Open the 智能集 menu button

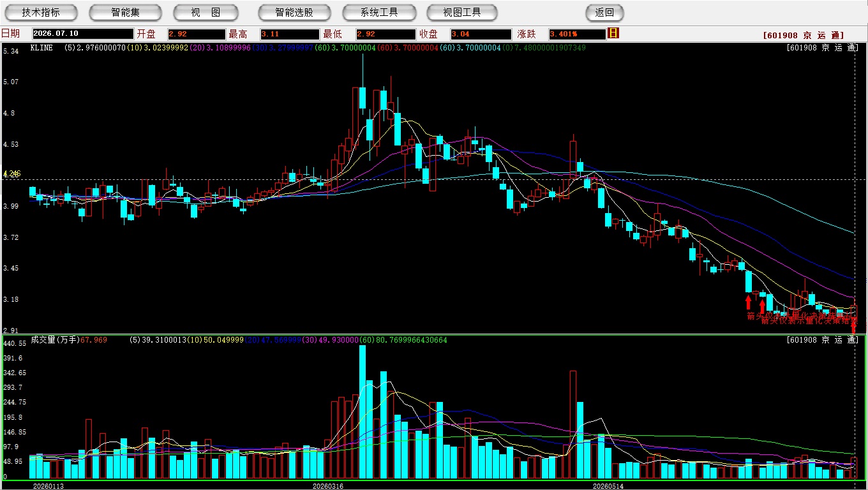tap(125, 12)
